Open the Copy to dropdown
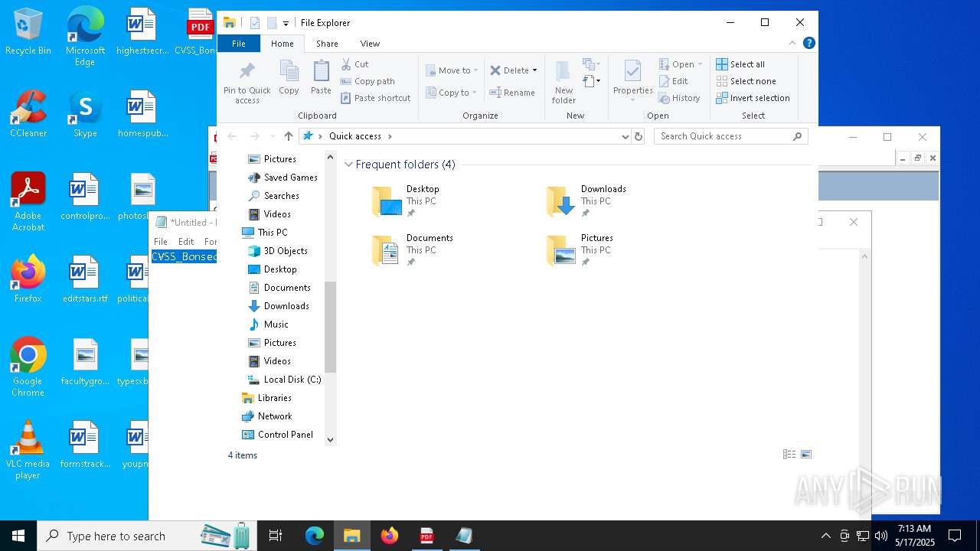 click(452, 93)
